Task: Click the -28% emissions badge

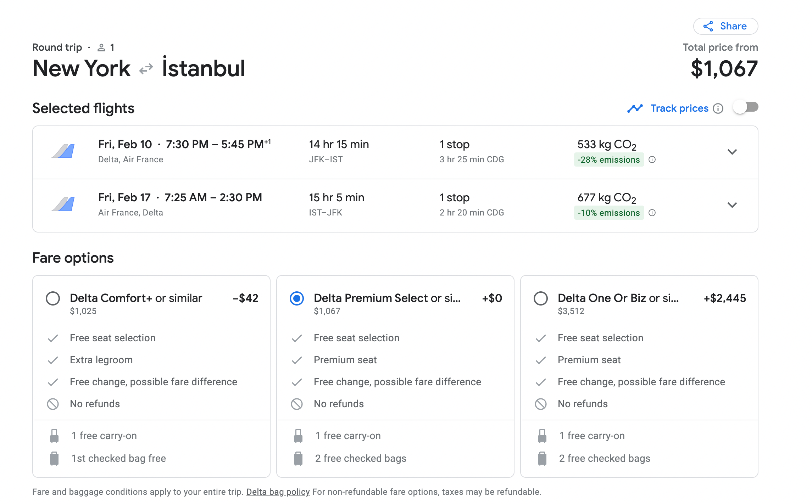Action: (608, 160)
